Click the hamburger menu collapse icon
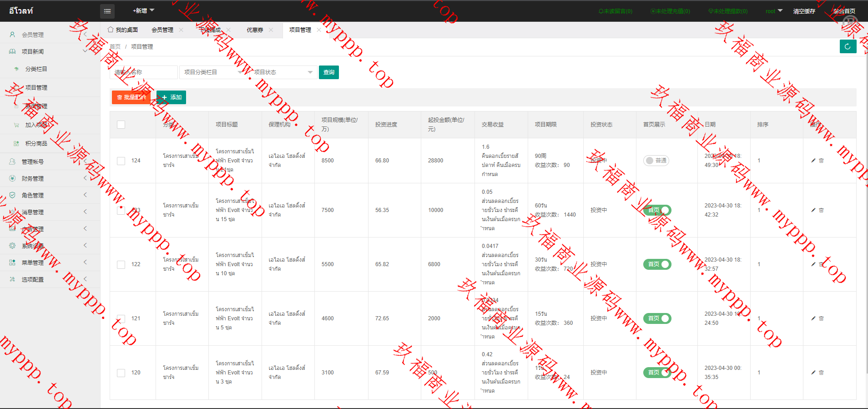Image resolution: width=868 pixels, height=409 pixels. click(x=107, y=11)
